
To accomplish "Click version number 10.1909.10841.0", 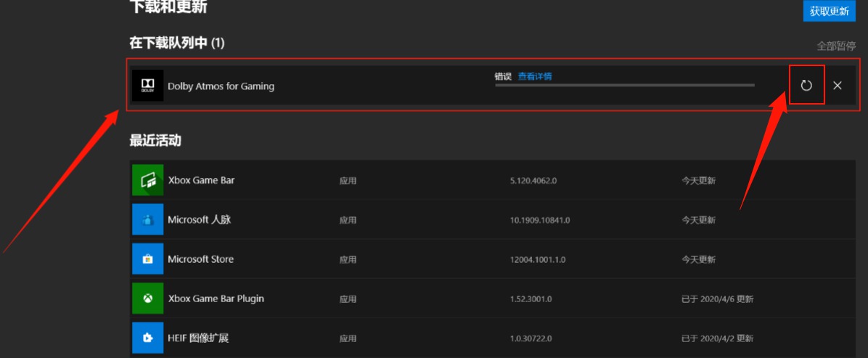I will (540, 220).
